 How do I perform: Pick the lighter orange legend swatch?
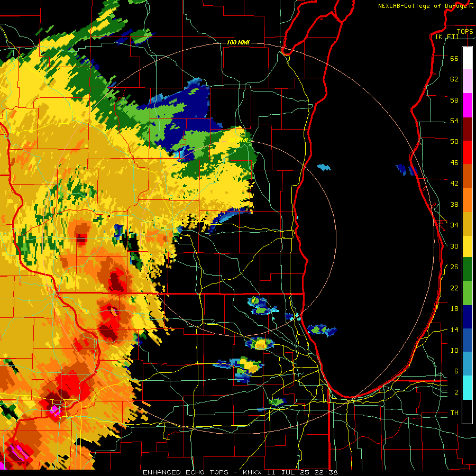(x=467, y=199)
